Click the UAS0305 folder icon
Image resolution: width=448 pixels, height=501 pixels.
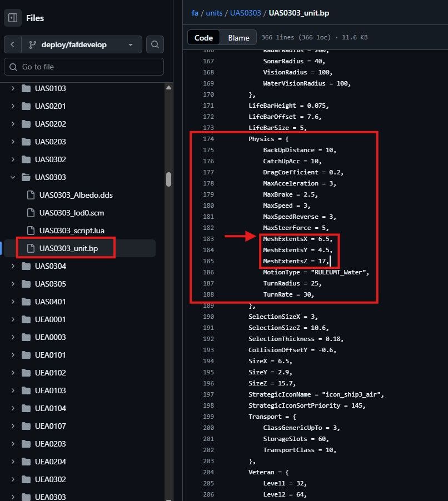click(26, 284)
